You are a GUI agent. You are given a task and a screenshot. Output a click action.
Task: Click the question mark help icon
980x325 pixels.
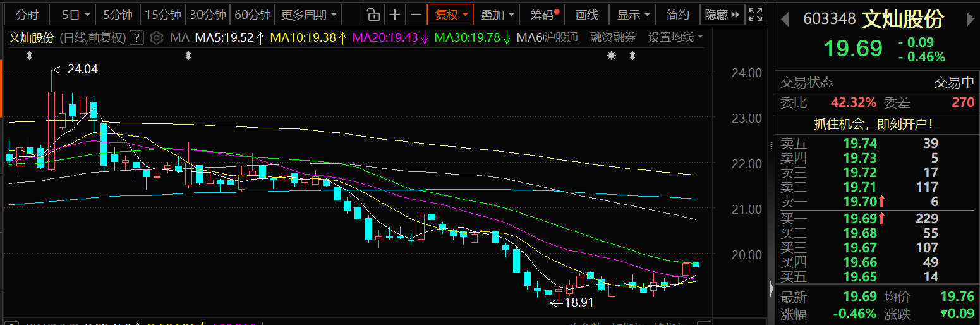tap(136, 38)
